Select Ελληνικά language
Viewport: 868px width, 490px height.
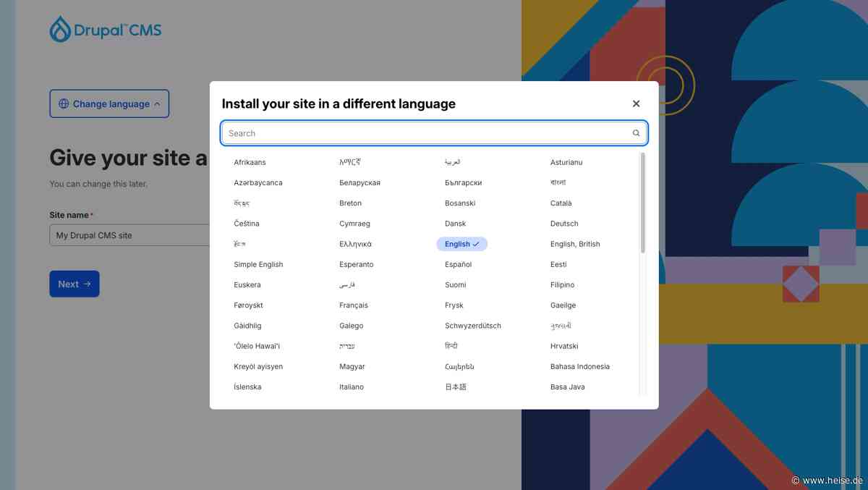click(x=355, y=244)
